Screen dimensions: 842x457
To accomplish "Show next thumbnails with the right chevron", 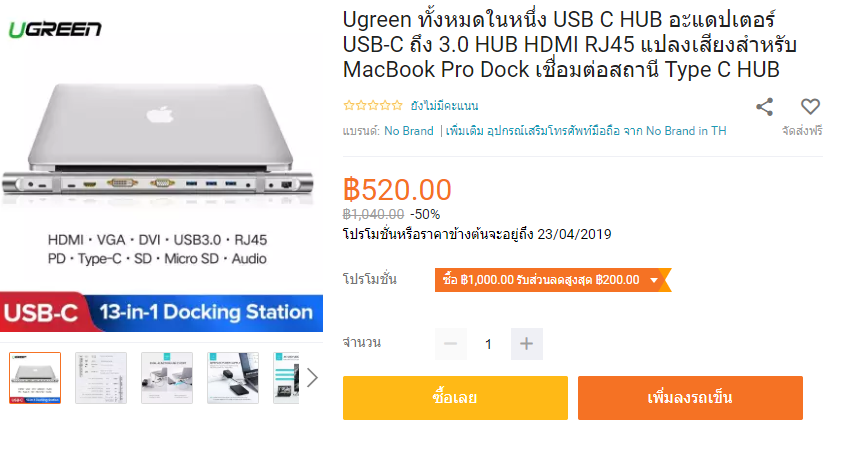I will [x=313, y=378].
